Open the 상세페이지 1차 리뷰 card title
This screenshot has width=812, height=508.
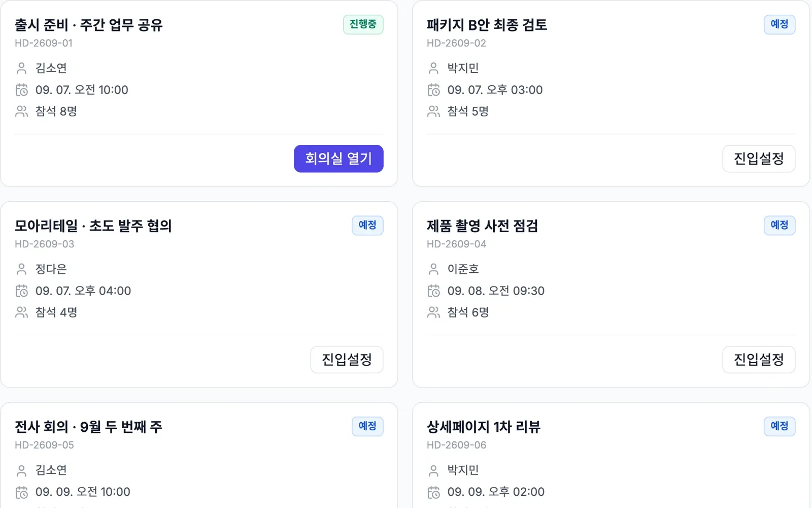pos(483,427)
